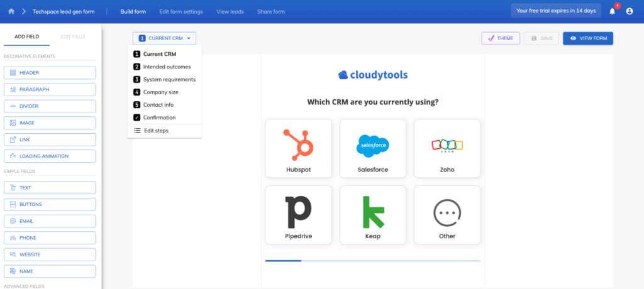Open the Edit form settings tab

(181, 11)
